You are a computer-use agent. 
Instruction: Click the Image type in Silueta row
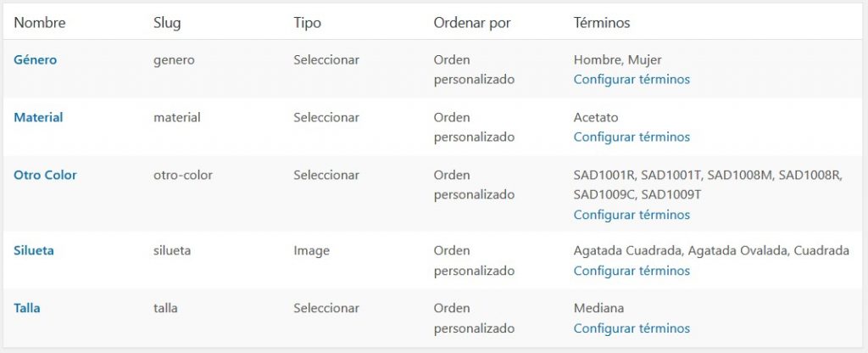[311, 251]
